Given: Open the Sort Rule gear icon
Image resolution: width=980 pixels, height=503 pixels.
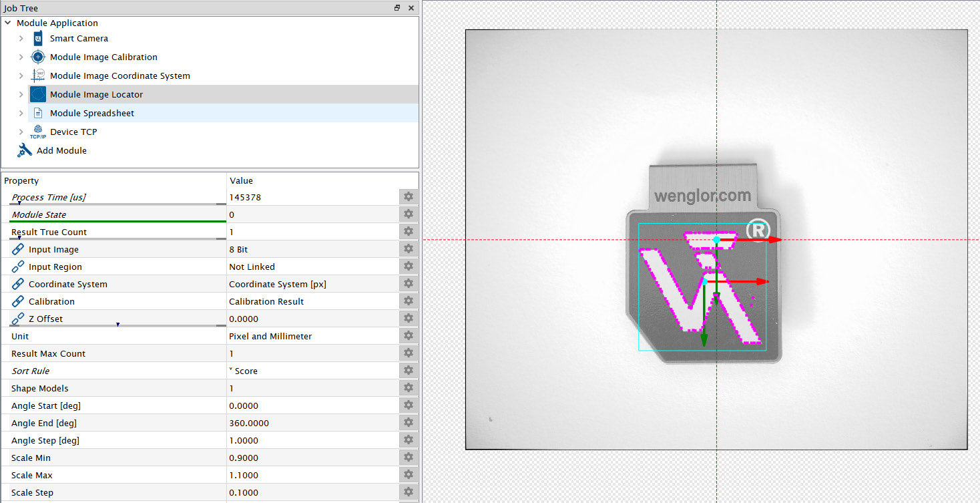Looking at the screenshot, I should [409, 371].
